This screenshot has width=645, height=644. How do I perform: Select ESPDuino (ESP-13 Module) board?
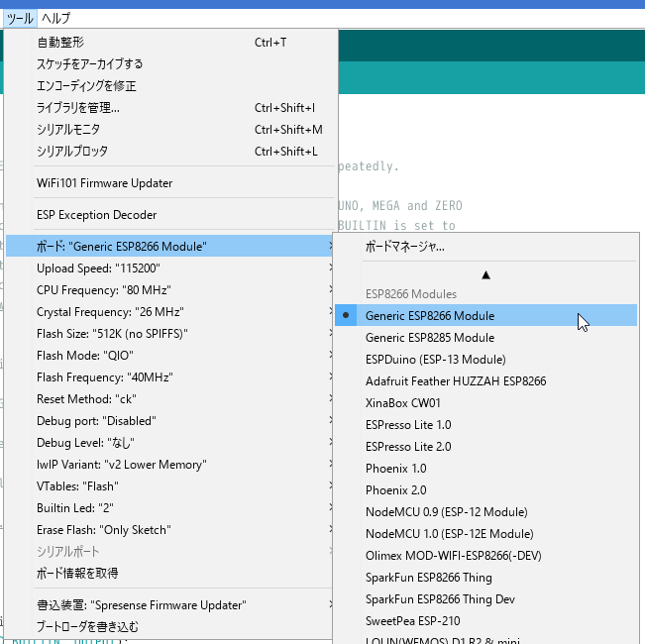[x=485, y=359]
